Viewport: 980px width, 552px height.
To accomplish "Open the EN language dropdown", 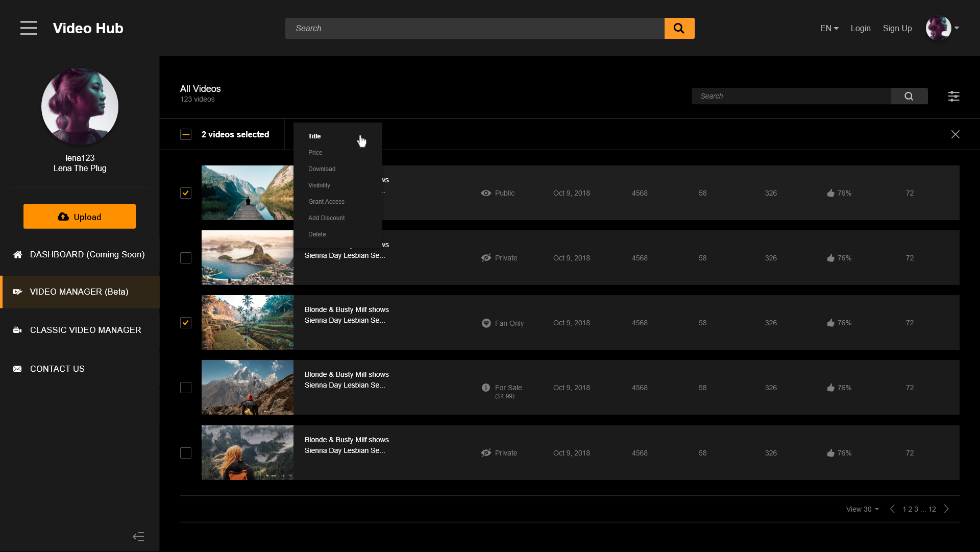I will coord(829,28).
